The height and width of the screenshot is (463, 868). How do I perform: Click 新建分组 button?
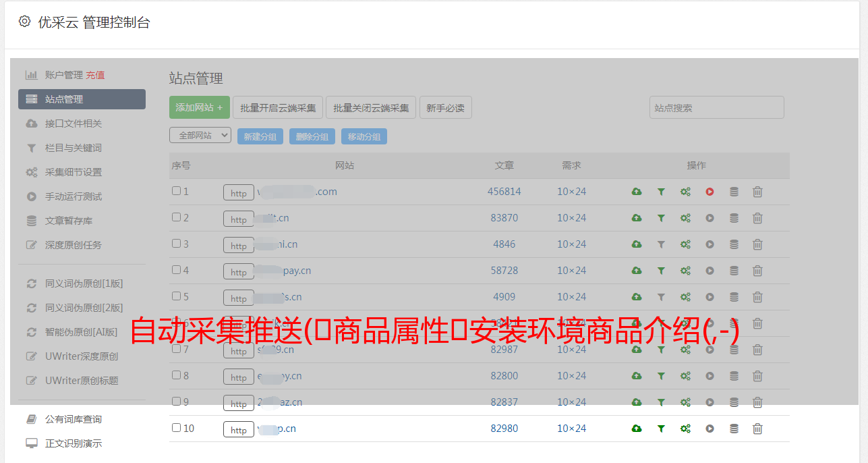point(260,136)
